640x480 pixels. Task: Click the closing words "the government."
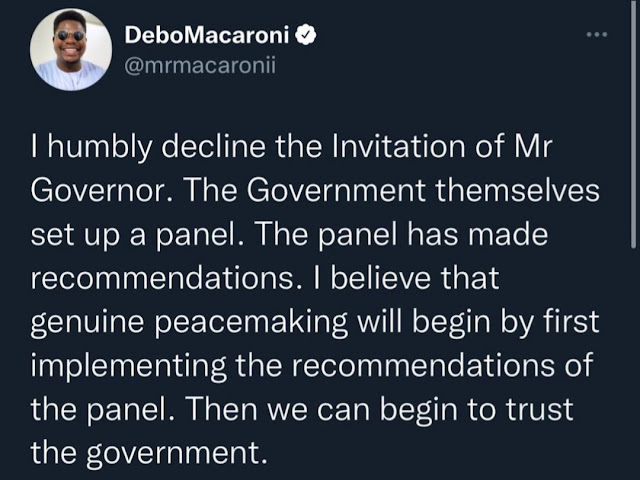pyautogui.click(x=149, y=453)
